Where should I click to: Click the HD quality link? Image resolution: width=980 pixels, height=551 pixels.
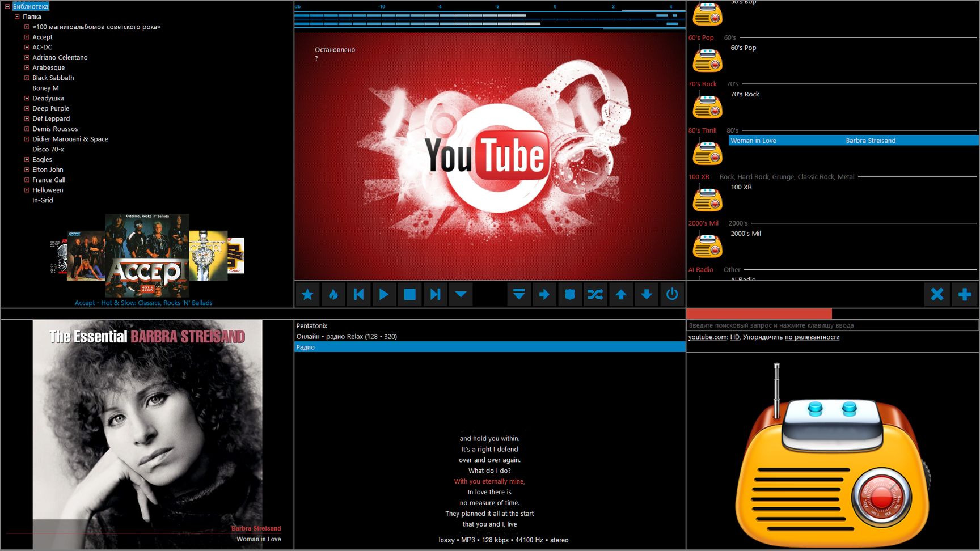pyautogui.click(x=735, y=337)
